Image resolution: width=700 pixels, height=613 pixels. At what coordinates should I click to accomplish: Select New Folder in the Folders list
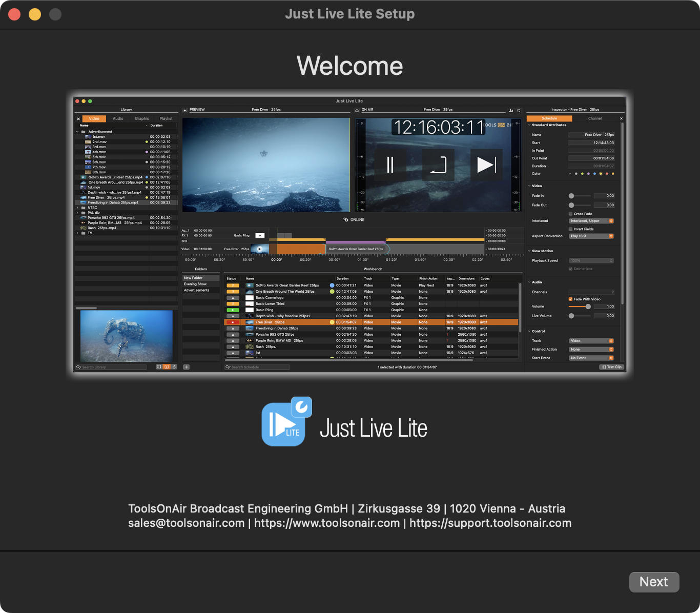201,278
